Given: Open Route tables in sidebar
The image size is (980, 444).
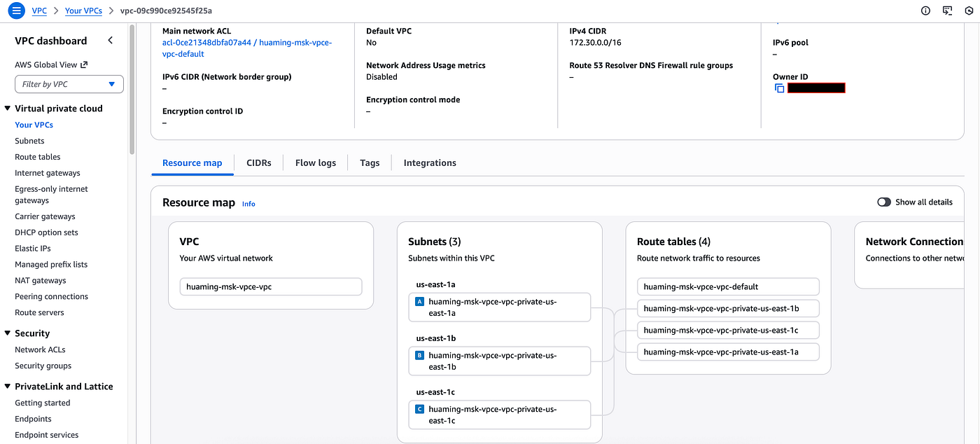Looking at the screenshot, I should click(38, 157).
